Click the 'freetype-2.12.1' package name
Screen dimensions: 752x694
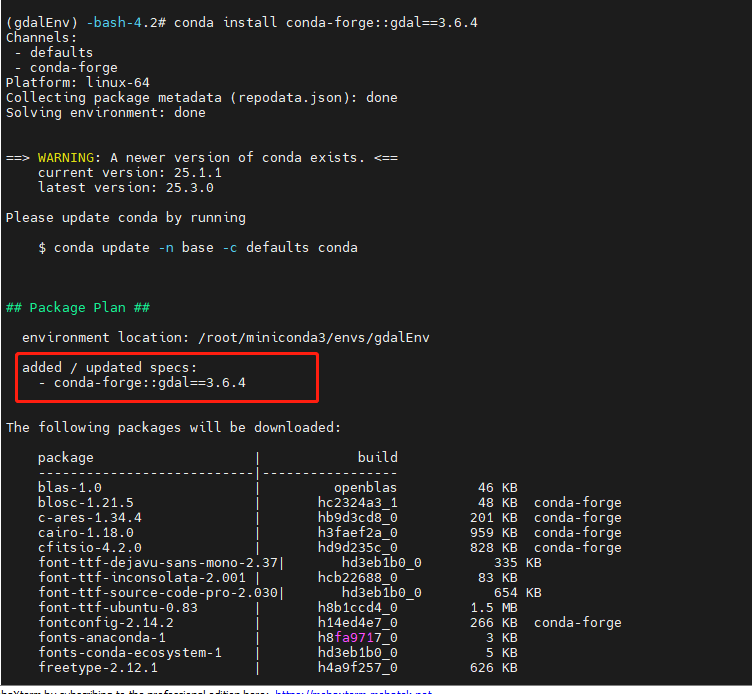click(97, 668)
